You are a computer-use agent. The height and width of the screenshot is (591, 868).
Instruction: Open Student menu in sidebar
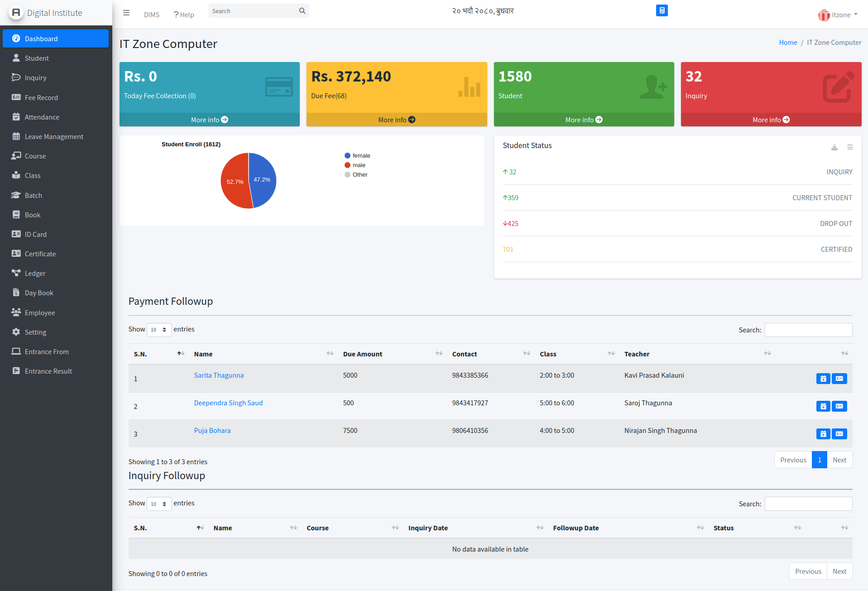pyautogui.click(x=56, y=58)
